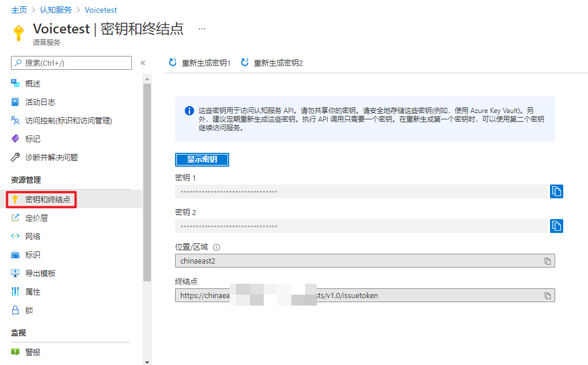Click the sidebar scrollbar thumb

(147, 182)
